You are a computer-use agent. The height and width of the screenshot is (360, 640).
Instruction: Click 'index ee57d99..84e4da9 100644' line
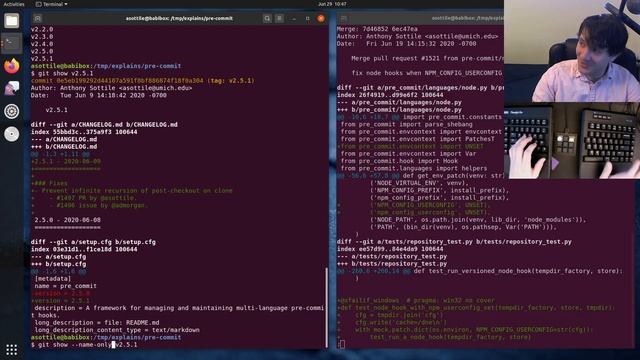pyautogui.click(x=390, y=249)
